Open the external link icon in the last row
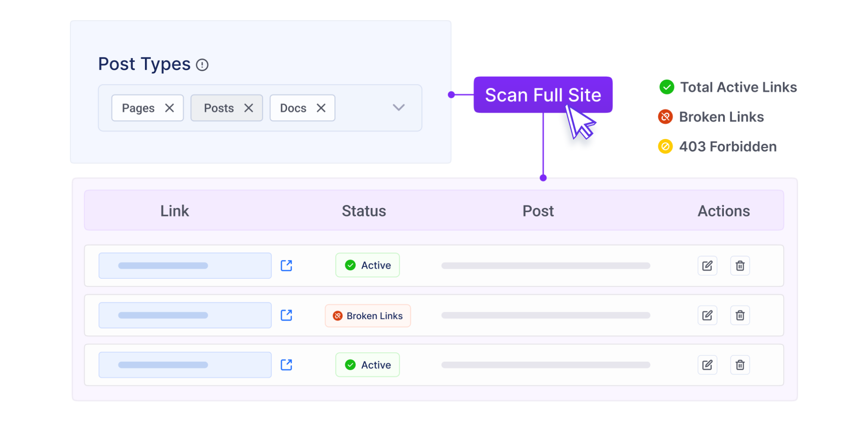This screenshot has width=868, height=421. coord(286,365)
